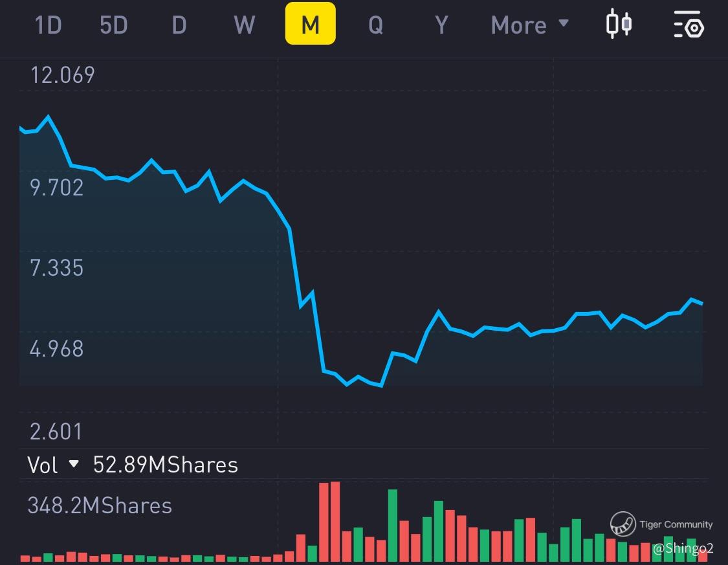Select the highlighted M monthly tab
This screenshot has width=728, height=565.
pyautogui.click(x=310, y=24)
